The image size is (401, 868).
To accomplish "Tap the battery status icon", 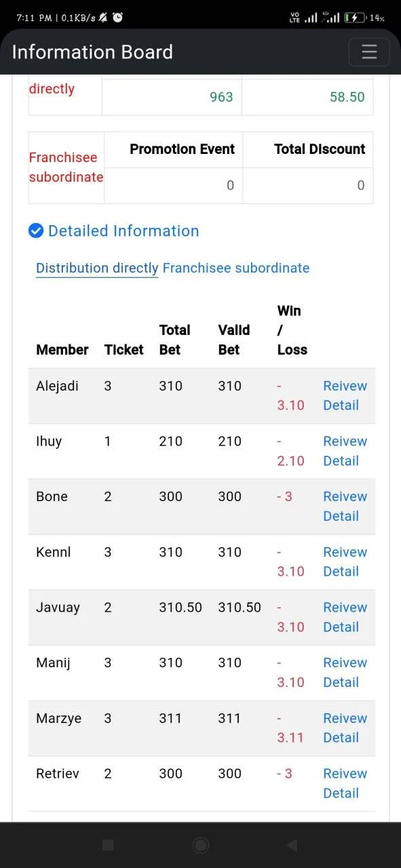I will tap(355, 18).
